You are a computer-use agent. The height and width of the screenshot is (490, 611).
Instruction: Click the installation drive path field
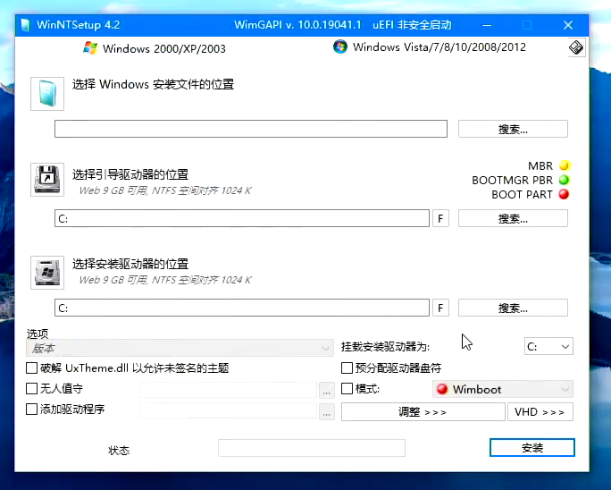pos(242,308)
